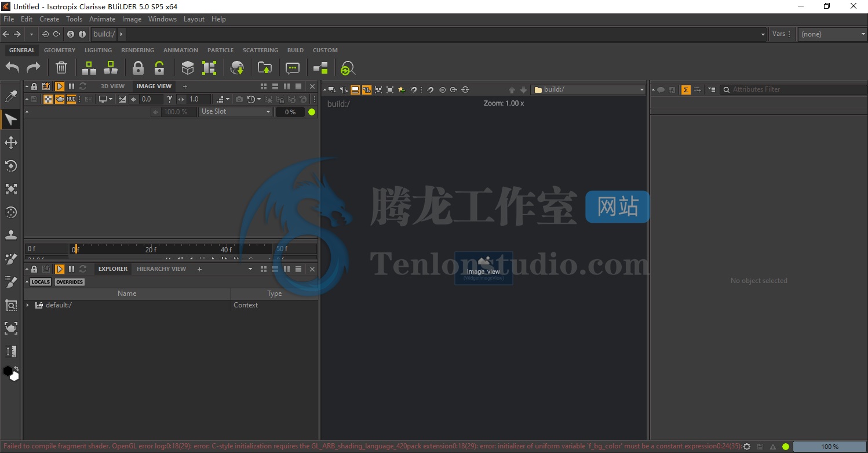Click the green open padlock unlock icon

click(x=159, y=68)
